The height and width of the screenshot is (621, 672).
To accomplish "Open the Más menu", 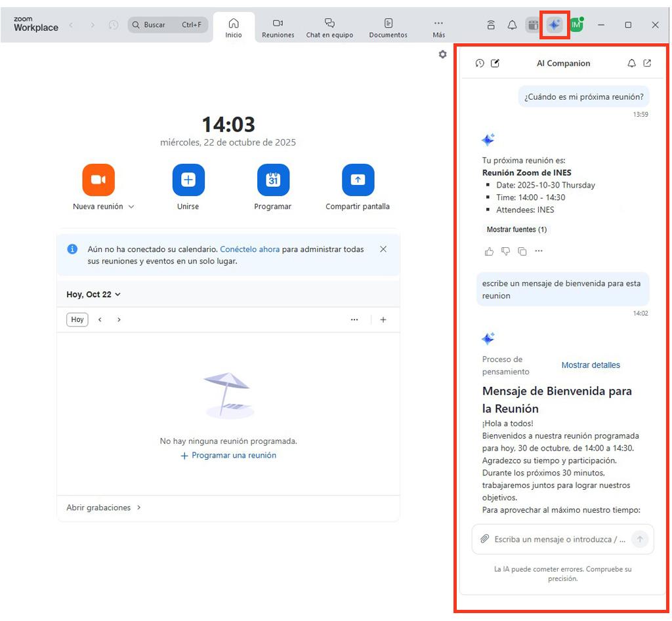I will pyautogui.click(x=438, y=28).
